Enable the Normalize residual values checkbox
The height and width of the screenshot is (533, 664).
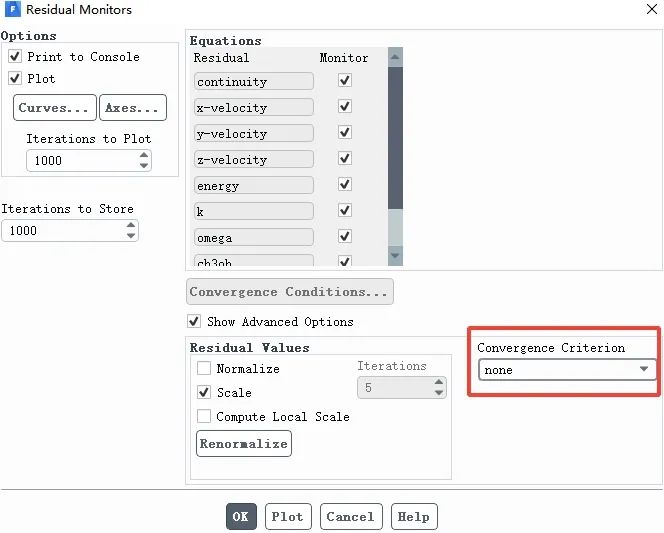point(204,369)
